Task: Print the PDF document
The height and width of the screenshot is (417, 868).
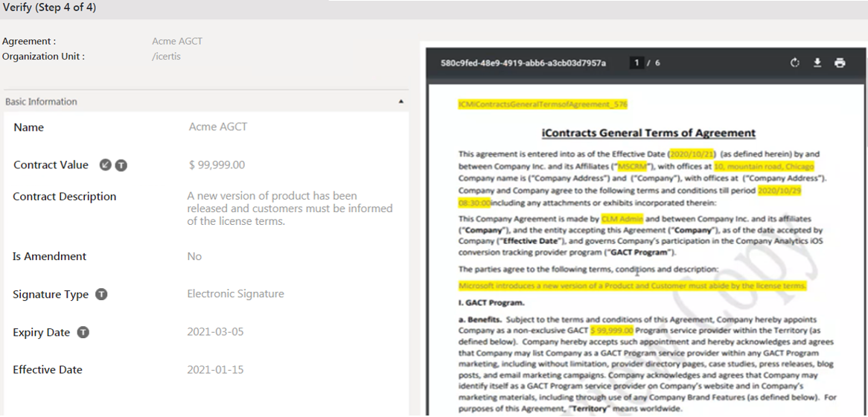Action: point(840,63)
